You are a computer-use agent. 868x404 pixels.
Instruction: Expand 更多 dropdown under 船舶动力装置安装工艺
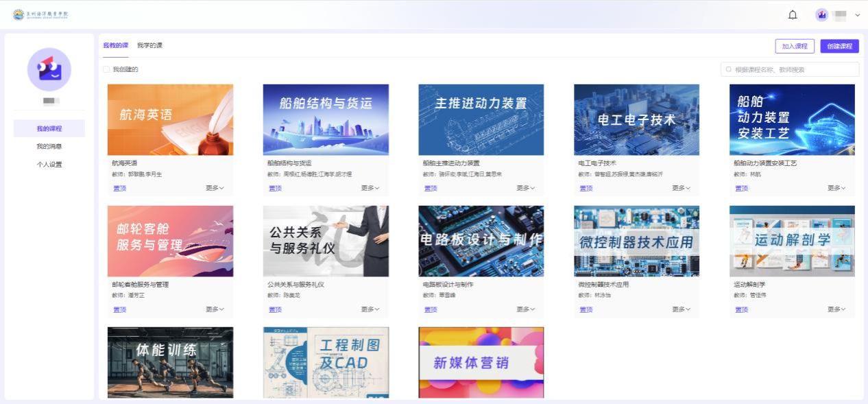pyautogui.click(x=836, y=188)
